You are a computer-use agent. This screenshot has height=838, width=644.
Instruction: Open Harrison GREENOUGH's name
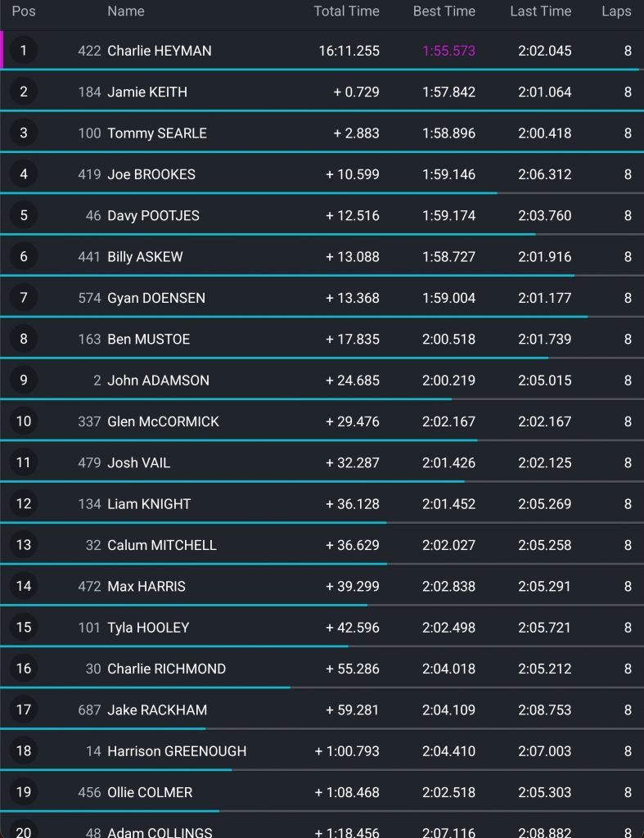click(x=177, y=750)
